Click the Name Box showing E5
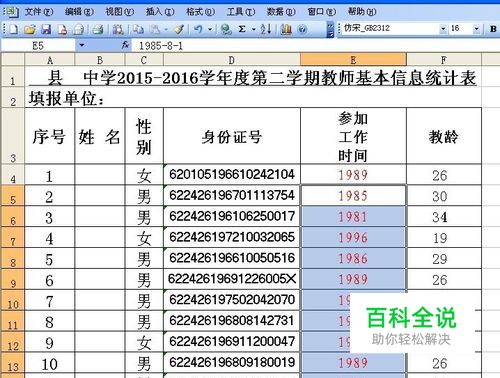The height and width of the screenshot is (378, 500). [38, 45]
